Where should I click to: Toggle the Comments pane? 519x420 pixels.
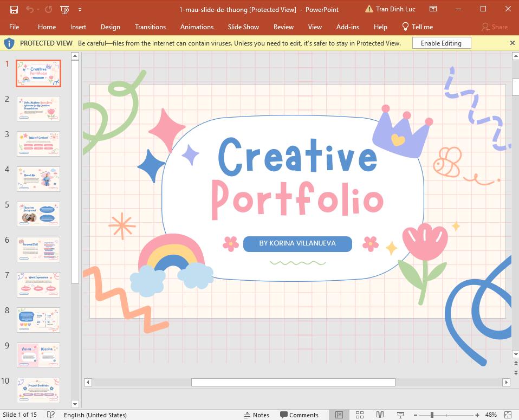point(300,415)
